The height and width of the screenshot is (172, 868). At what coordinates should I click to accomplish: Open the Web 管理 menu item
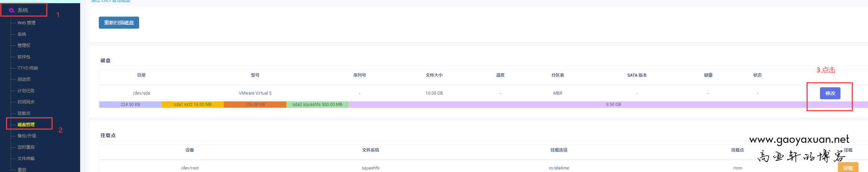(26, 23)
